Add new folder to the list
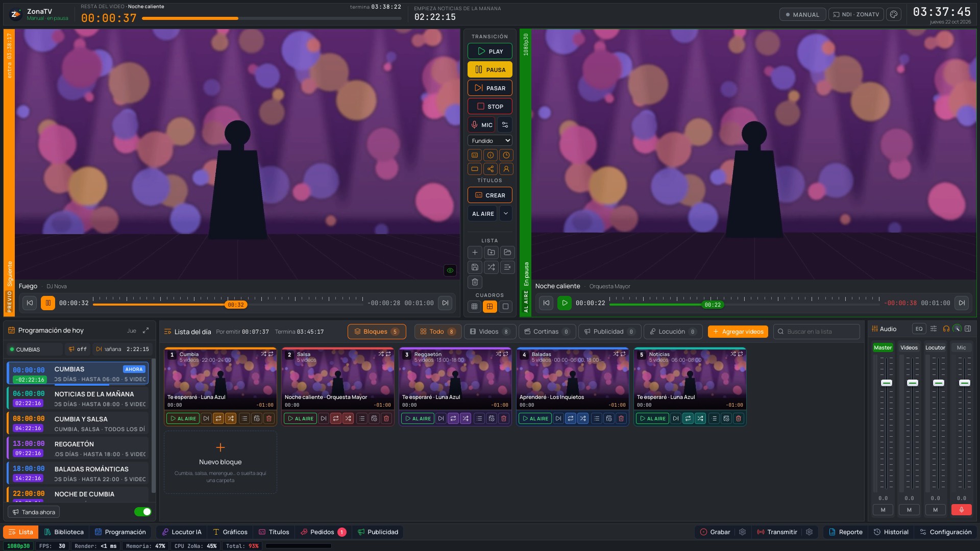This screenshot has height=551, width=980. click(491, 252)
